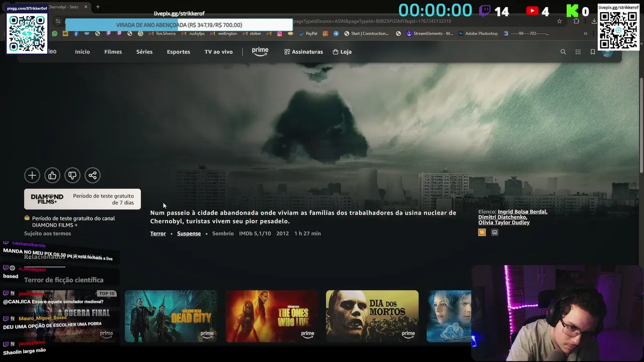The height and width of the screenshot is (362, 644).
Task: Open a new browser tab
Action: 98,7
